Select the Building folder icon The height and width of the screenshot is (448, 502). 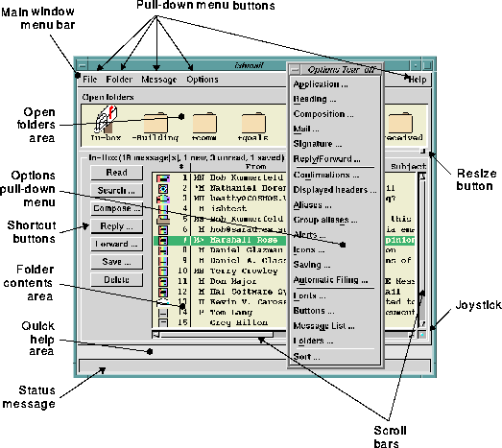(x=155, y=123)
